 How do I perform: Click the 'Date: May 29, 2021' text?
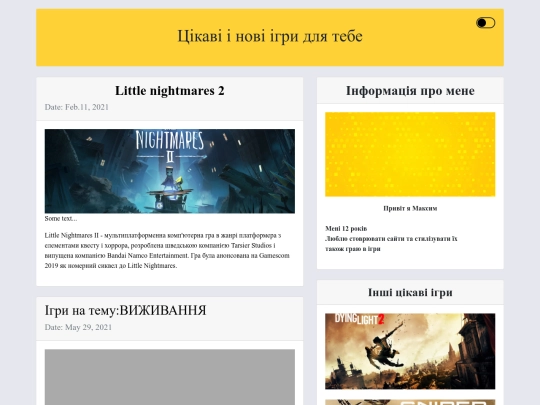[78, 327]
